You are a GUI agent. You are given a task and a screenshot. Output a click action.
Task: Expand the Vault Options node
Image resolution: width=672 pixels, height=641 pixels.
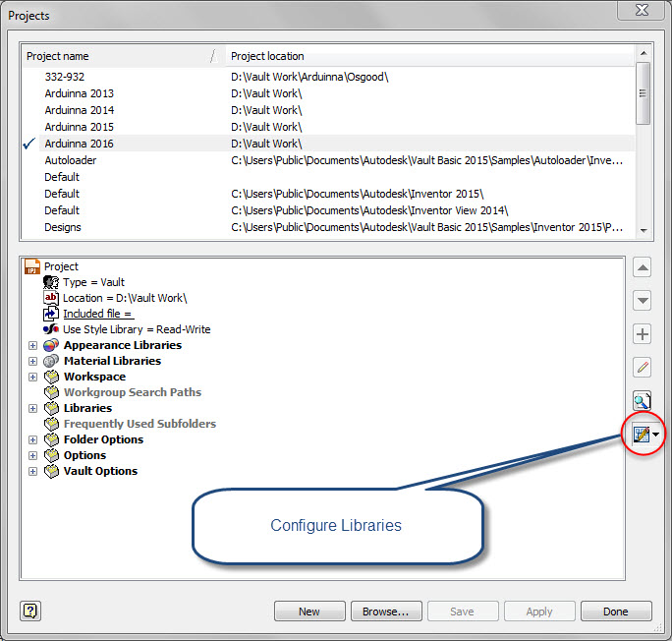click(x=32, y=471)
